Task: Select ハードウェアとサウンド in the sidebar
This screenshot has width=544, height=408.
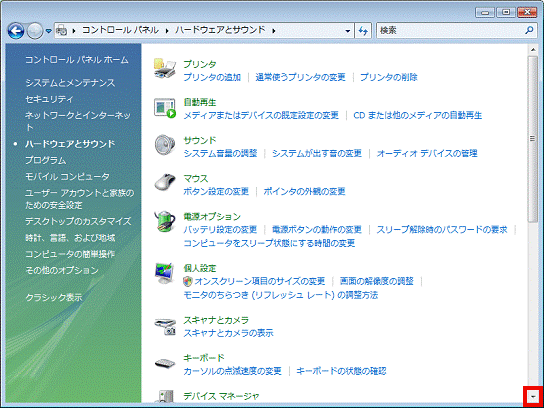Action: [70, 144]
